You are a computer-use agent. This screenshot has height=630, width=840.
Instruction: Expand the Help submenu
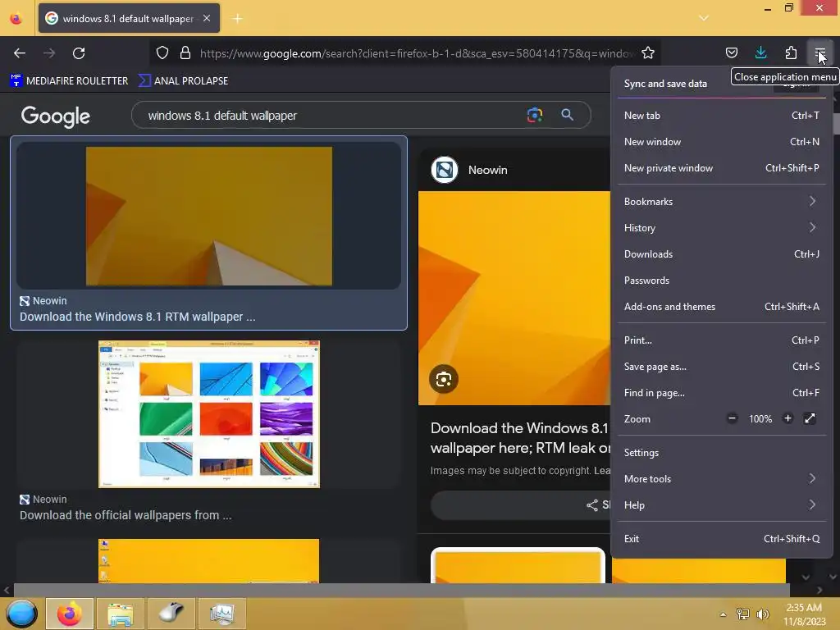pyautogui.click(x=722, y=505)
